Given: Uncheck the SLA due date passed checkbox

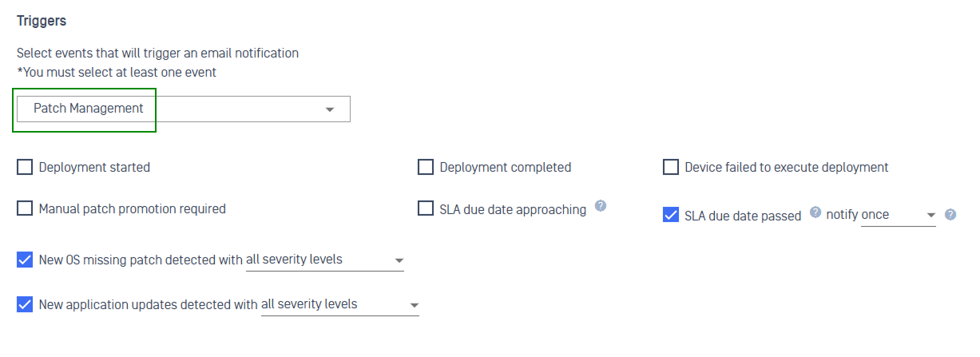Looking at the screenshot, I should (671, 215).
